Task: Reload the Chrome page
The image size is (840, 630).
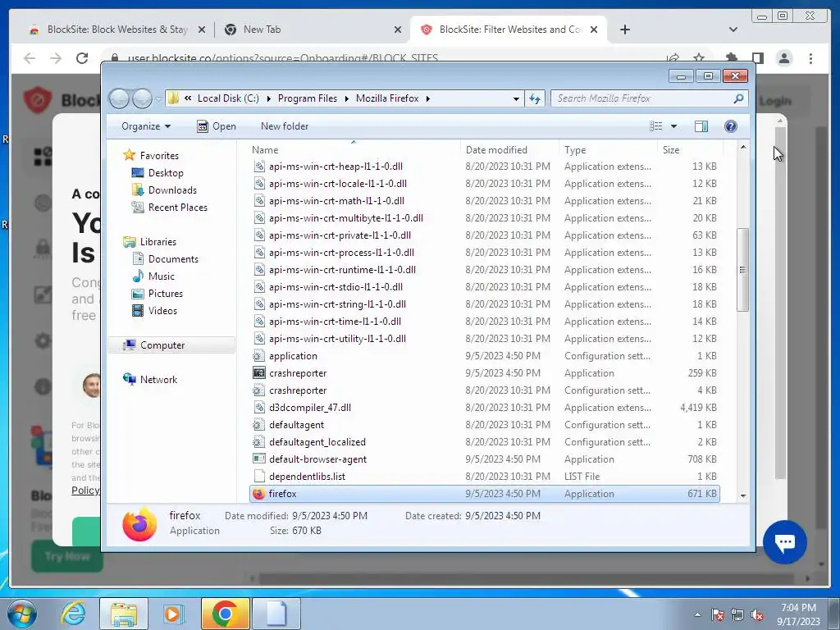Action: (x=82, y=58)
